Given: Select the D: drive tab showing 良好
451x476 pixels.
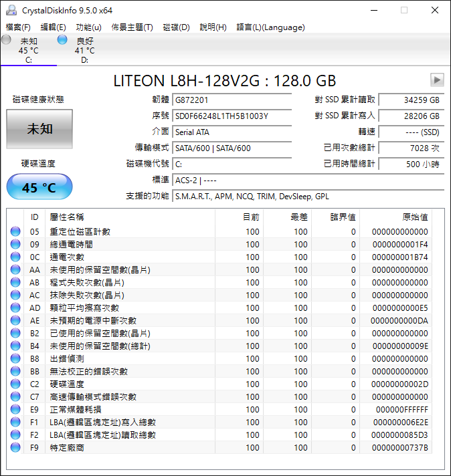Looking at the screenshot, I should [x=84, y=50].
